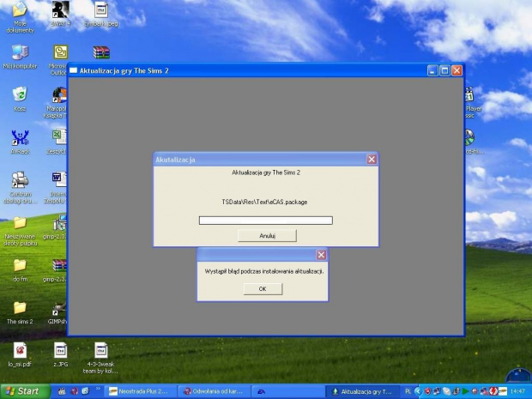Expand hidden system tray icons arrow
Image resolution: width=532 pixels, height=399 pixels.
(x=418, y=391)
